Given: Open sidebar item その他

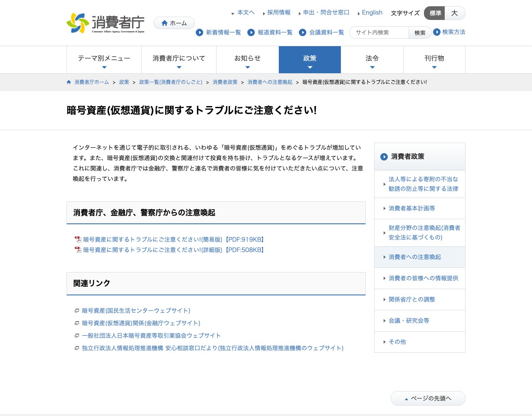Looking at the screenshot, I should [x=420, y=342].
